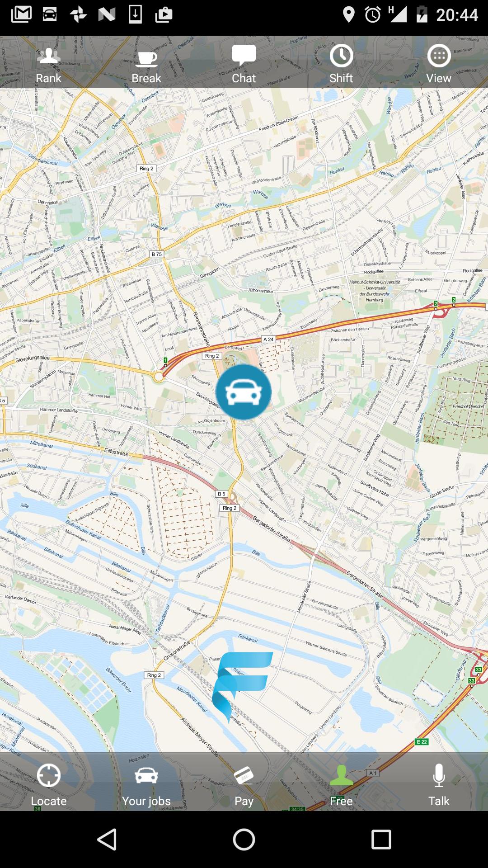This screenshot has width=488, height=868.
Task: Click the B 75 road label
Action: [156, 254]
